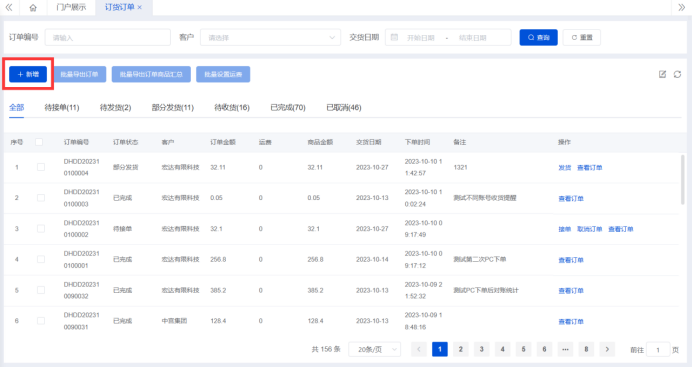The height and width of the screenshot is (367, 693).
Task: Click 查看订单 for order DHDD202310100003
Action: pos(571,199)
